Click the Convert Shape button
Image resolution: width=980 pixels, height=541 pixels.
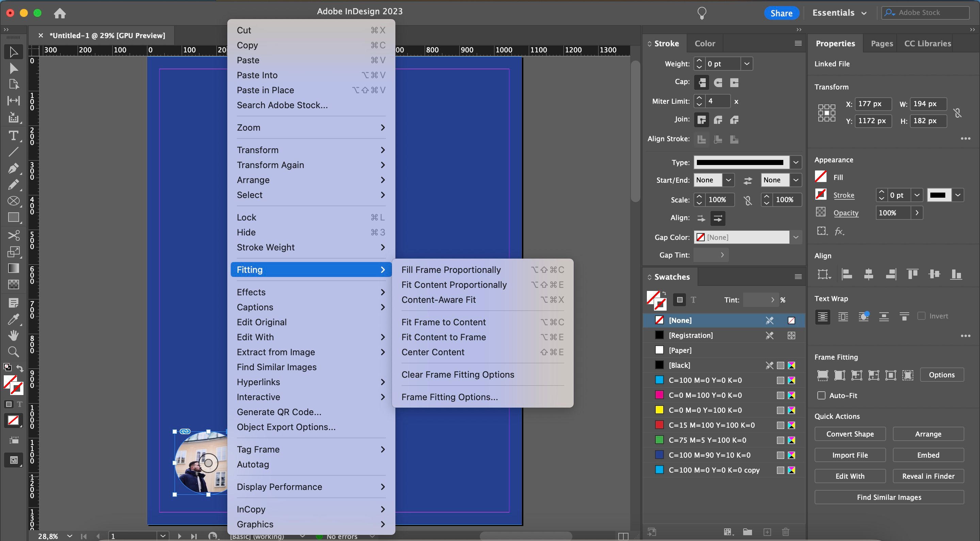[851, 434]
